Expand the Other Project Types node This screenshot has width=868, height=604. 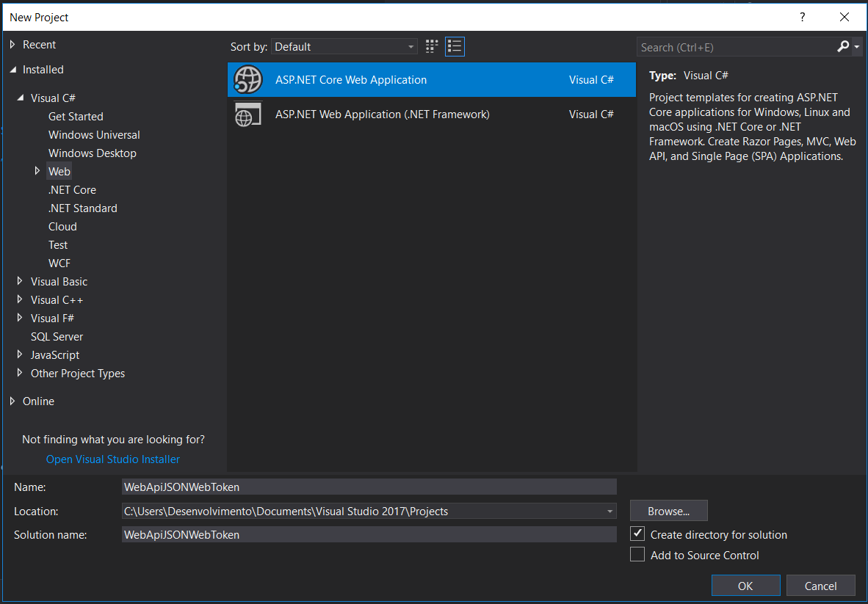pyautogui.click(x=20, y=373)
